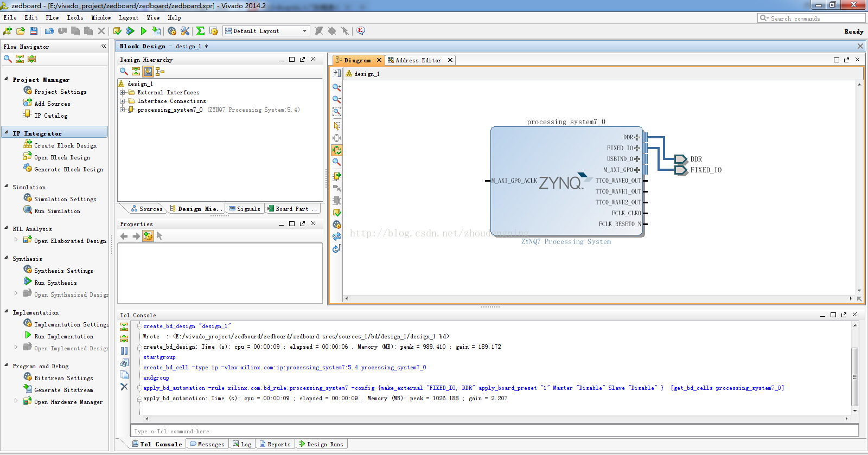Hide Flow Navigator using double-chevron icon
The image size is (868, 455).
click(x=104, y=46)
